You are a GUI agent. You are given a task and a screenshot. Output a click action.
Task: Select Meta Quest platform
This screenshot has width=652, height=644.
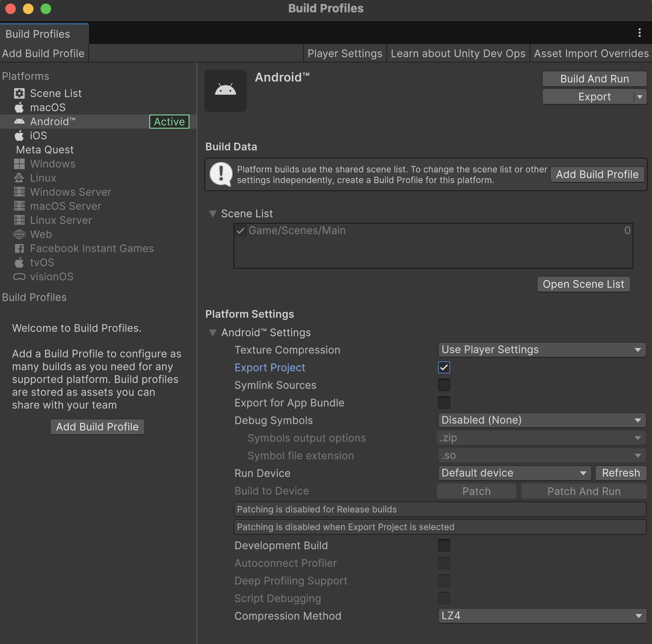click(98, 150)
